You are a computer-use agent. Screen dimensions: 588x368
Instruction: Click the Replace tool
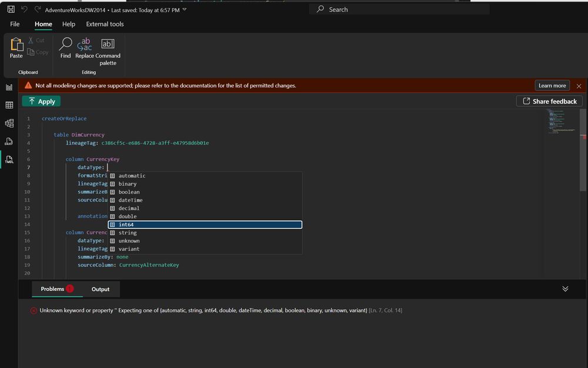84,48
